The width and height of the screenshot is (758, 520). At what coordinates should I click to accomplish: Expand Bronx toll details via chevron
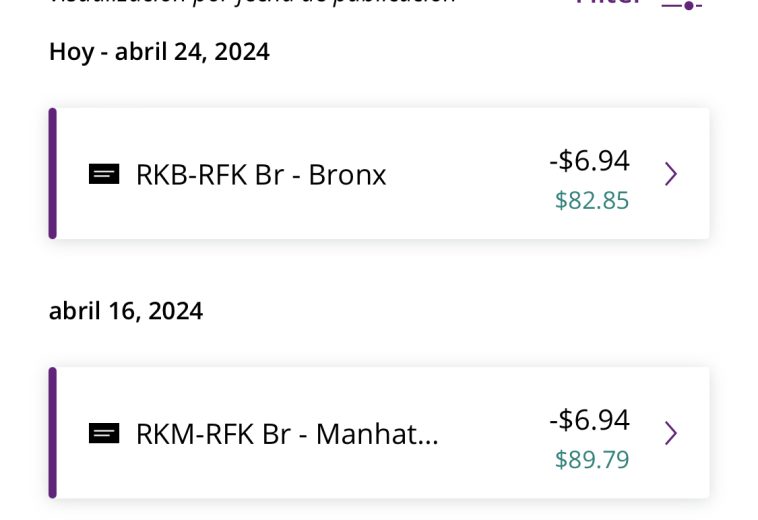671,173
